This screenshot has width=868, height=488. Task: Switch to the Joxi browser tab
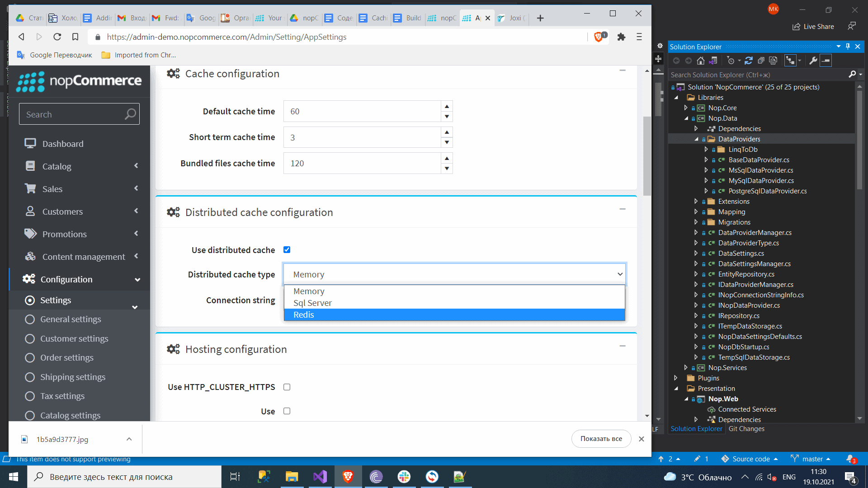pyautogui.click(x=511, y=18)
